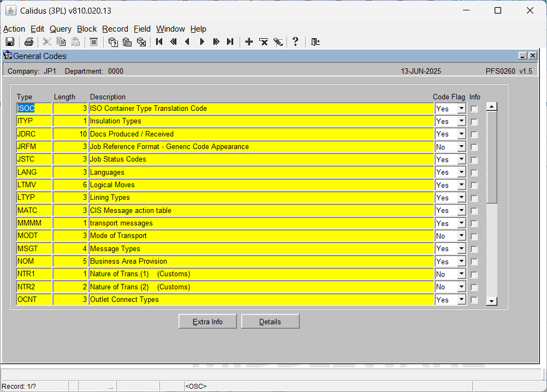Open the Block menu
This screenshot has height=392, width=547.
(87, 29)
